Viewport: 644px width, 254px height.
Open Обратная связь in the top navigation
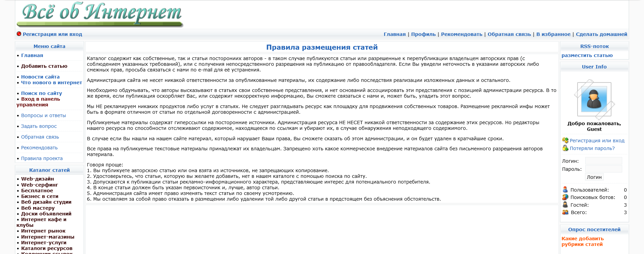pyautogui.click(x=509, y=34)
